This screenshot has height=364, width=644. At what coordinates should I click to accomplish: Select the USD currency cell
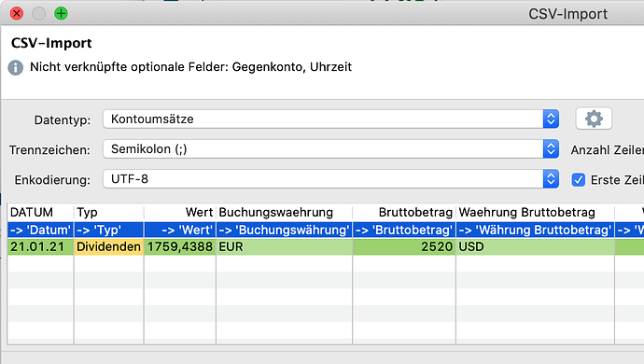[x=535, y=246]
